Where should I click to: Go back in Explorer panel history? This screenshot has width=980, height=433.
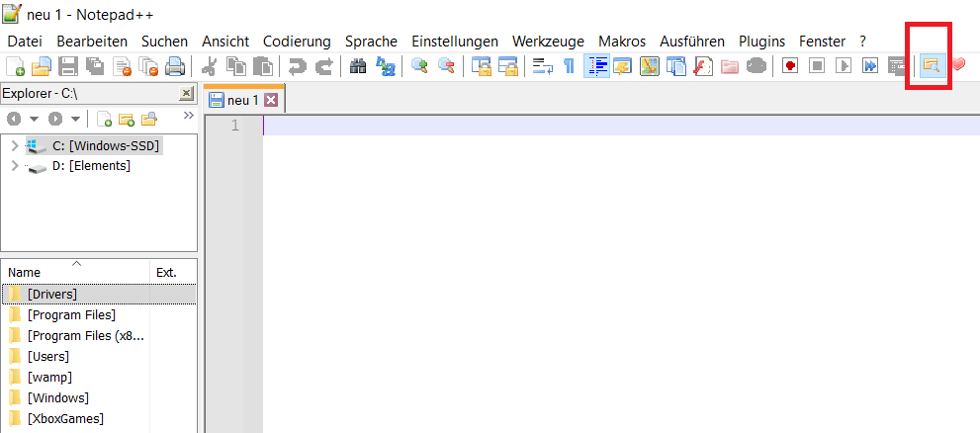(x=14, y=118)
